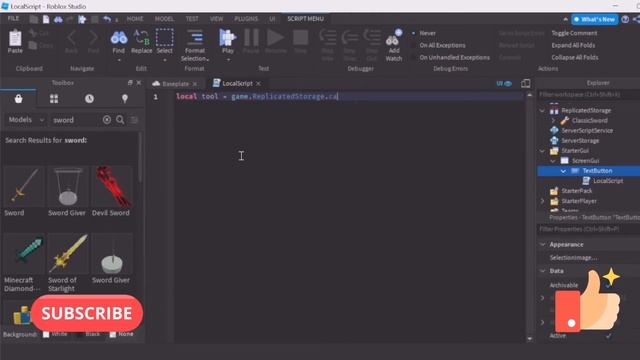The height and width of the screenshot is (360, 640).
Task: Collapse the ScreenGui tree node
Action: 553,161
